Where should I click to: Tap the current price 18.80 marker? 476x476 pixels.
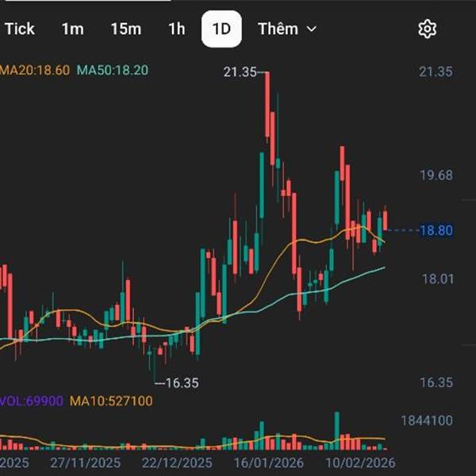coord(436,230)
